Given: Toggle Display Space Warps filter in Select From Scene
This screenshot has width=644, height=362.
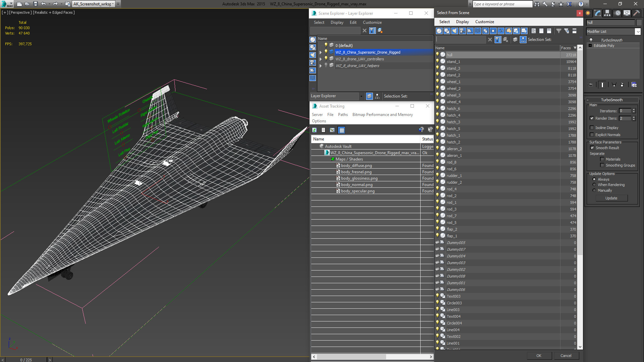Looking at the screenshot, I should (478, 31).
